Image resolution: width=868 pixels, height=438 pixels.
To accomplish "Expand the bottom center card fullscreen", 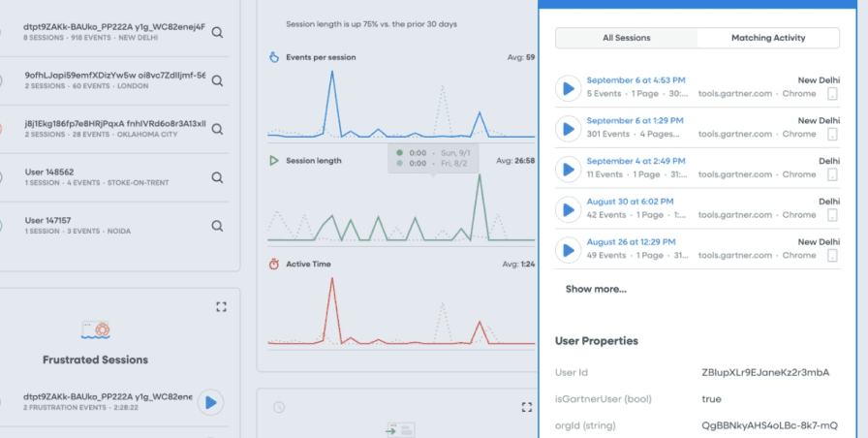I will 526,407.
